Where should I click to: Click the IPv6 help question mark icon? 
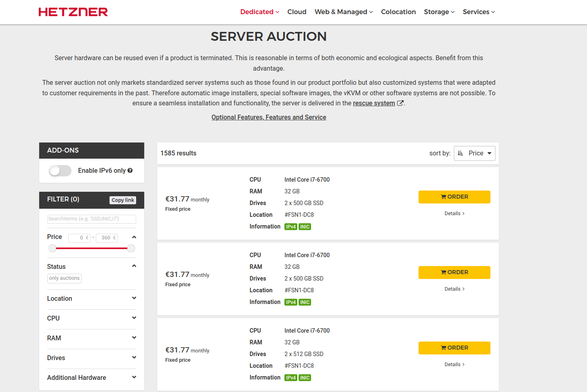pyautogui.click(x=130, y=170)
